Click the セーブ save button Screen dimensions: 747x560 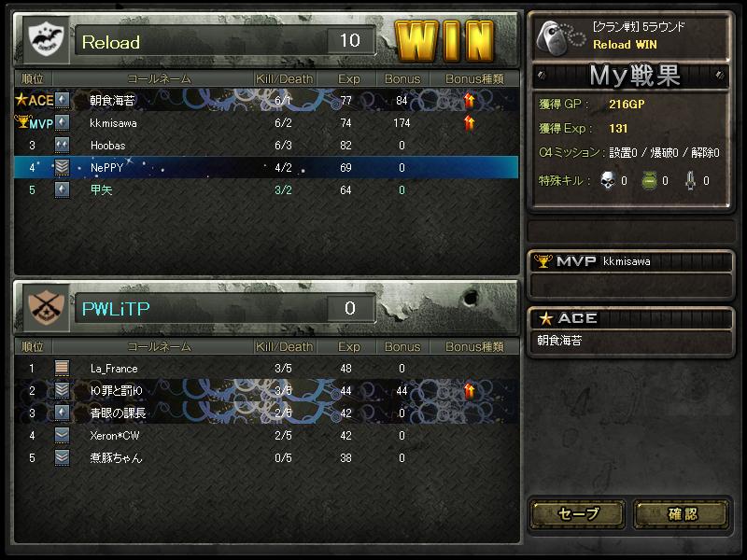578,514
